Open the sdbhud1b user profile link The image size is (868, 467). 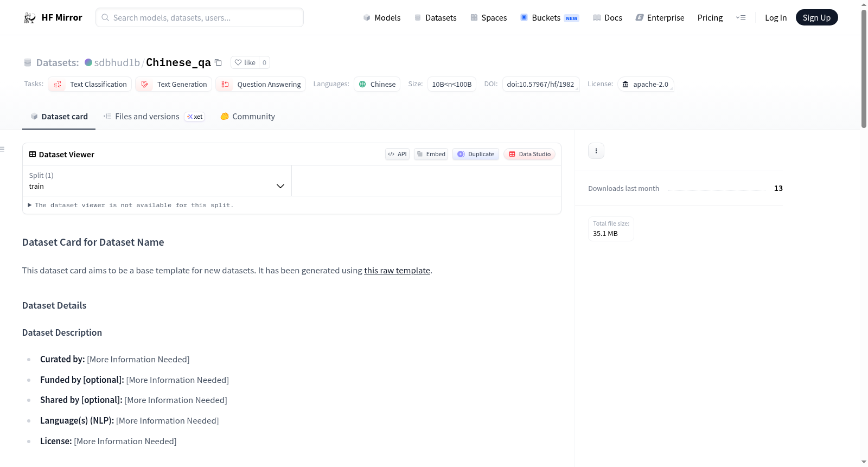click(x=117, y=62)
